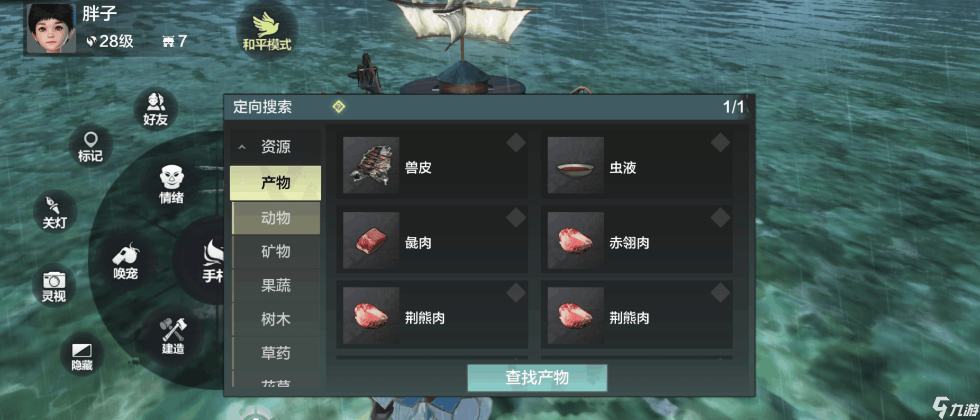Click the yellow diamond help icon

tap(339, 106)
